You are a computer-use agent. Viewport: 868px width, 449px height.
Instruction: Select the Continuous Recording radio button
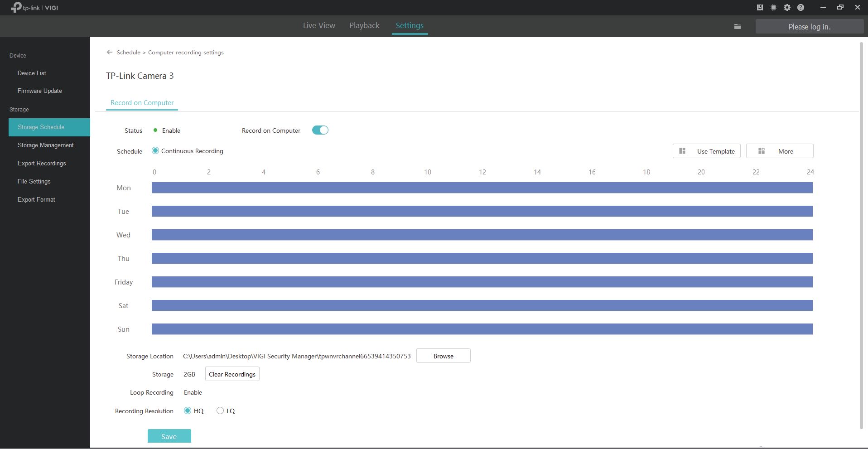click(155, 151)
